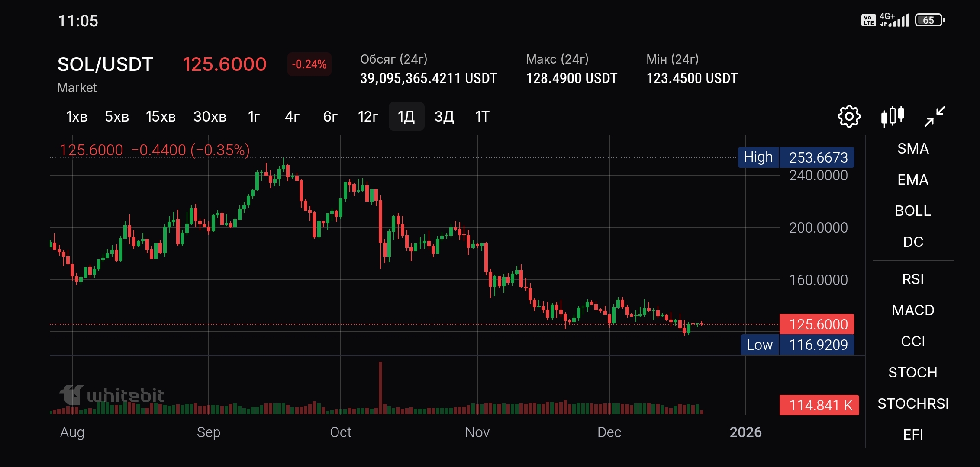
Task: Tap the VoLTE status icon
Action: click(x=868, y=20)
